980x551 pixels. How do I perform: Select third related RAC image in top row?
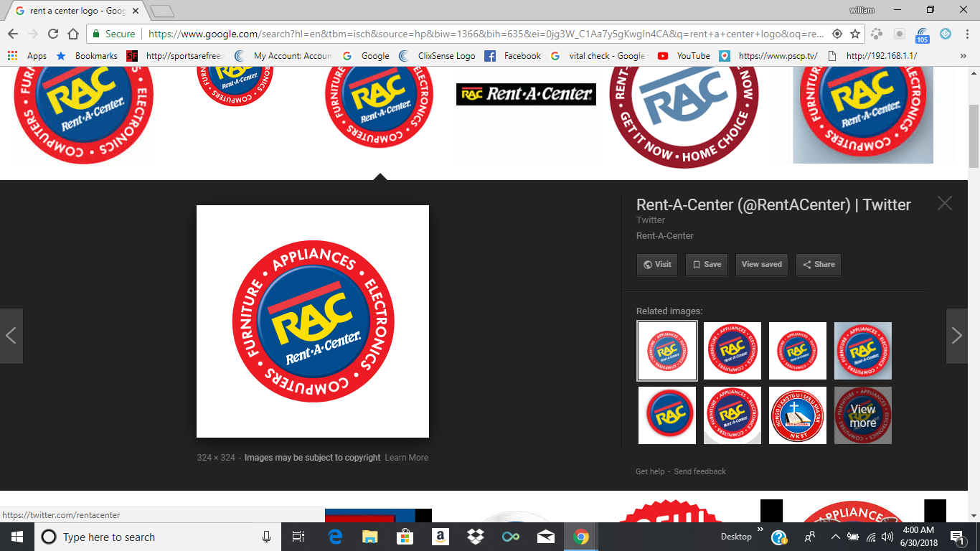click(798, 351)
